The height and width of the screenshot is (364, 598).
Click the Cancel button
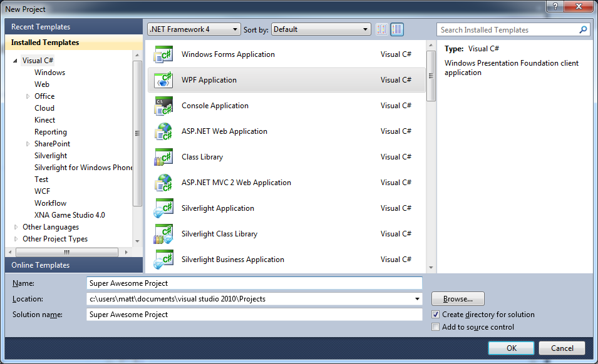pos(562,348)
